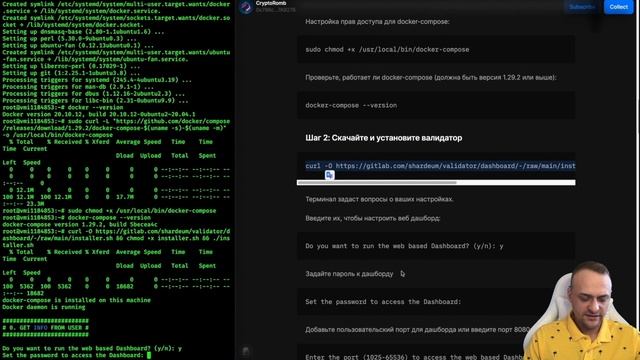Click the heading Шаг 2: Скачайте и установите валидатор
The image size is (640, 360).
pos(384,138)
